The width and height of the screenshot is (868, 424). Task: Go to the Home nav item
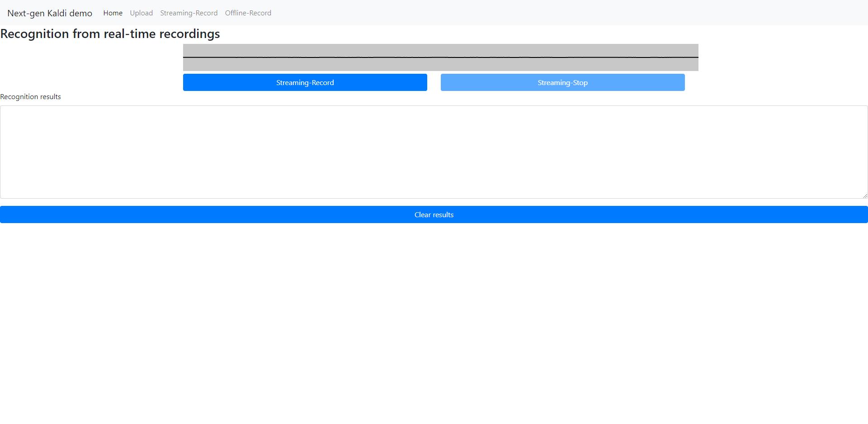tap(113, 13)
